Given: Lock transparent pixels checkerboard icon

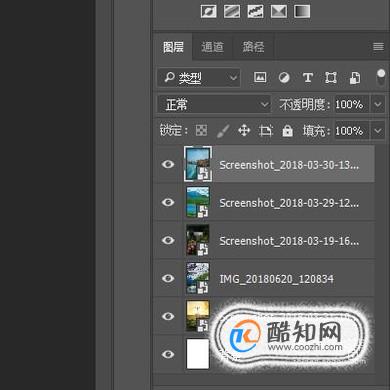Looking at the screenshot, I should click(201, 130).
